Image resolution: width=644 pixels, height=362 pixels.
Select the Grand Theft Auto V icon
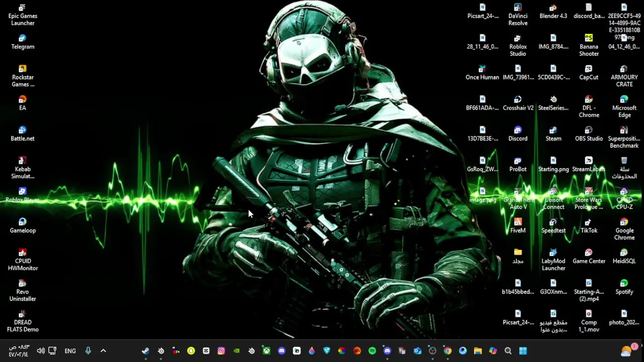pyautogui.click(x=518, y=199)
